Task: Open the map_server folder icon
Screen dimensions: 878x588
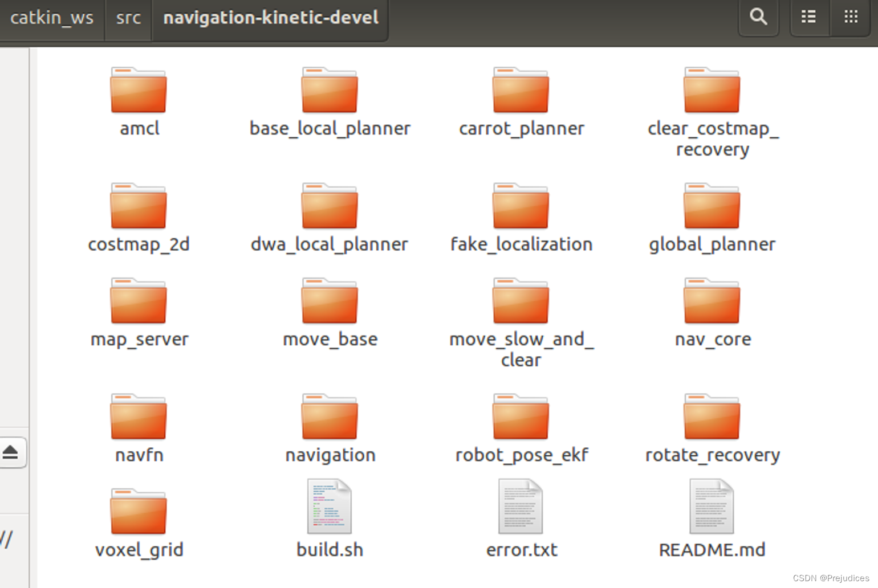Action: pyautogui.click(x=139, y=301)
